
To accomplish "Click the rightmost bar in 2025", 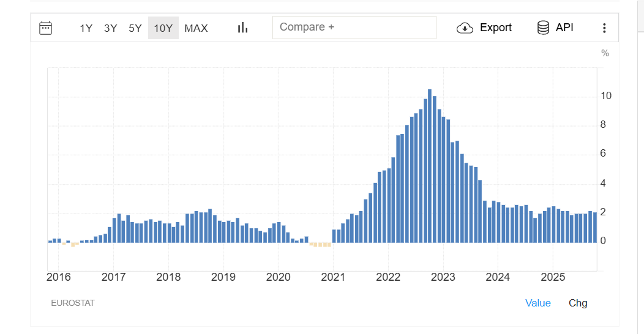I will click(594, 228).
